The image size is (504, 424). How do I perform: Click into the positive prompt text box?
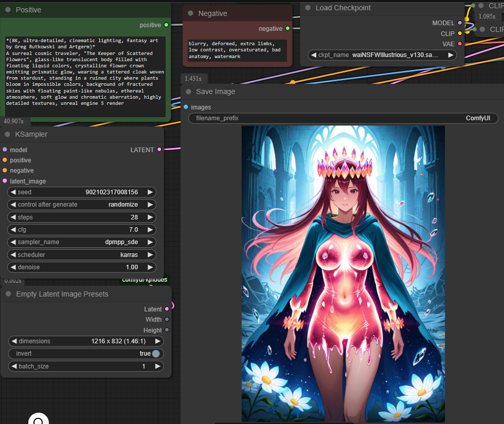click(x=85, y=77)
